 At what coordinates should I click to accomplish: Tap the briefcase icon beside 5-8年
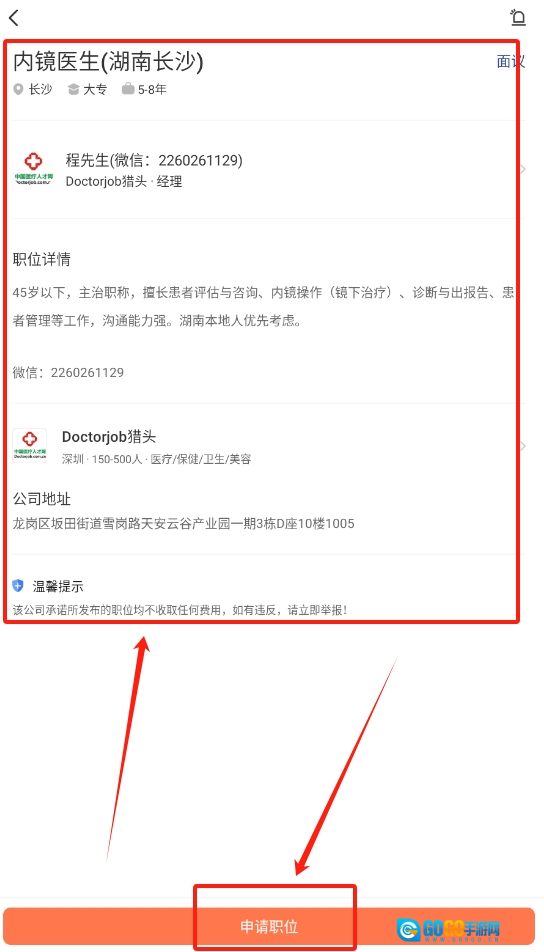point(128,89)
